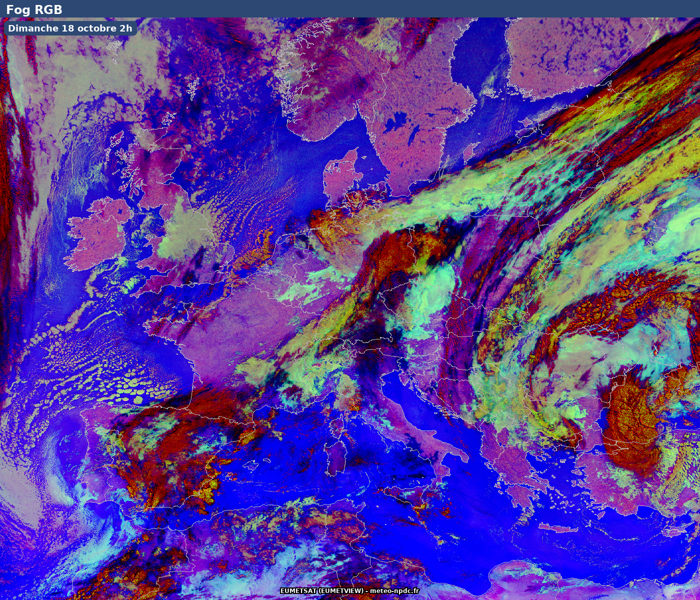Click the EUMETSAT (EUMETVIEW) - meteo-npdc.fr attribution text
Image resolution: width=700 pixels, height=600 pixels.
[x=350, y=591]
